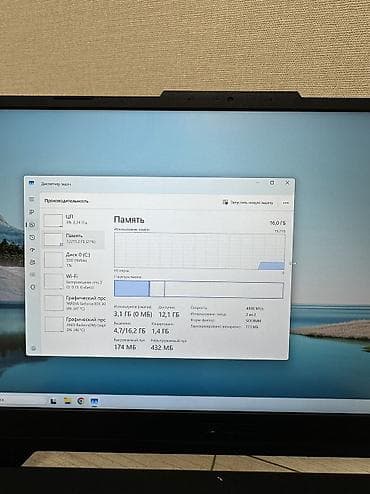Click the '1,4 ГБ' cached value
The image size is (370, 494).
[x=160, y=331]
